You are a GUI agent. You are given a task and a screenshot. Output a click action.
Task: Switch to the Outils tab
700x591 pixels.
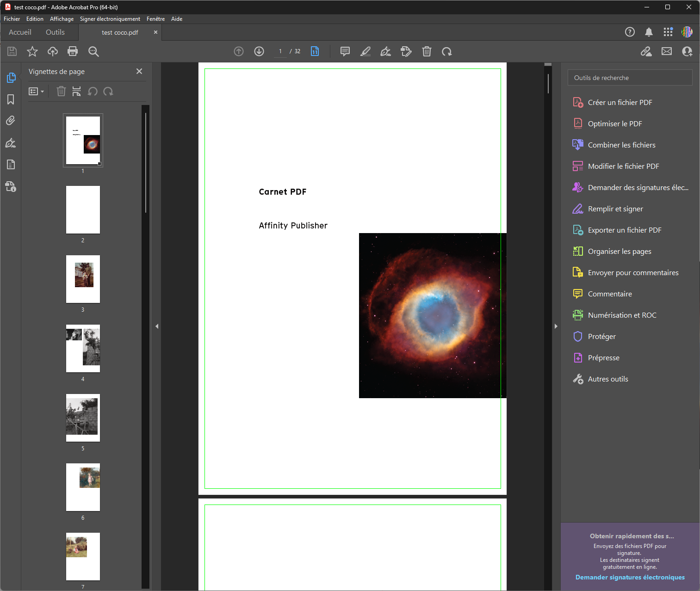pyautogui.click(x=55, y=32)
